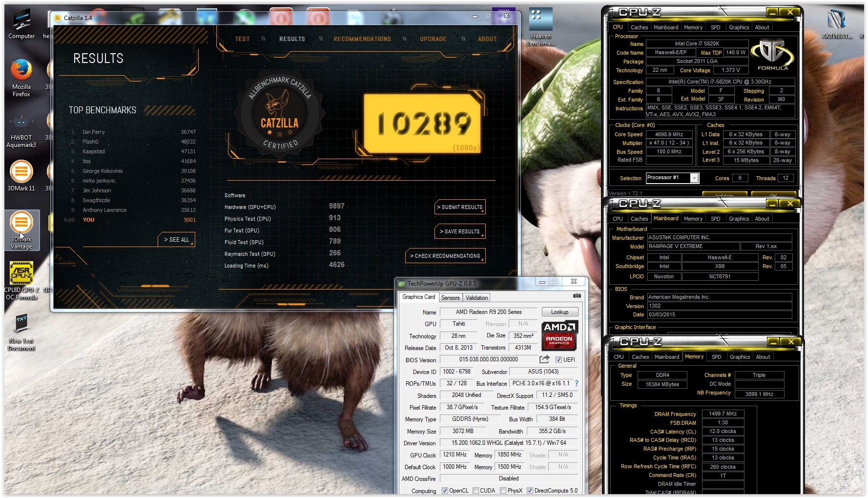Open New Text Document on desktop
Viewport: 868px width, 498px height.
(x=21, y=332)
